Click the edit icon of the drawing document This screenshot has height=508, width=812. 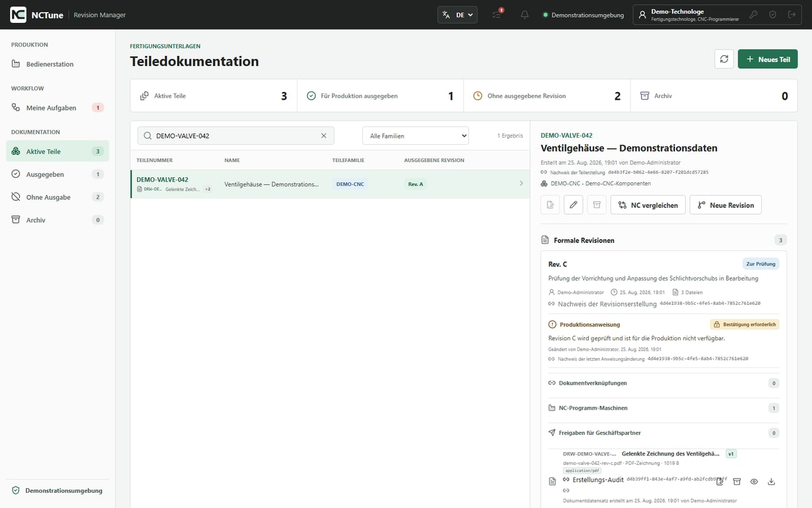(x=720, y=482)
